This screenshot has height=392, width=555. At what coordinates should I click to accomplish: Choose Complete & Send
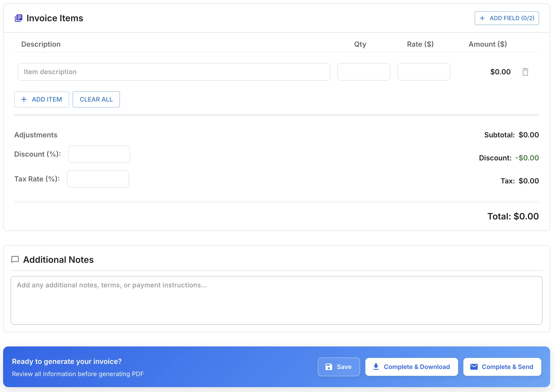coord(502,367)
